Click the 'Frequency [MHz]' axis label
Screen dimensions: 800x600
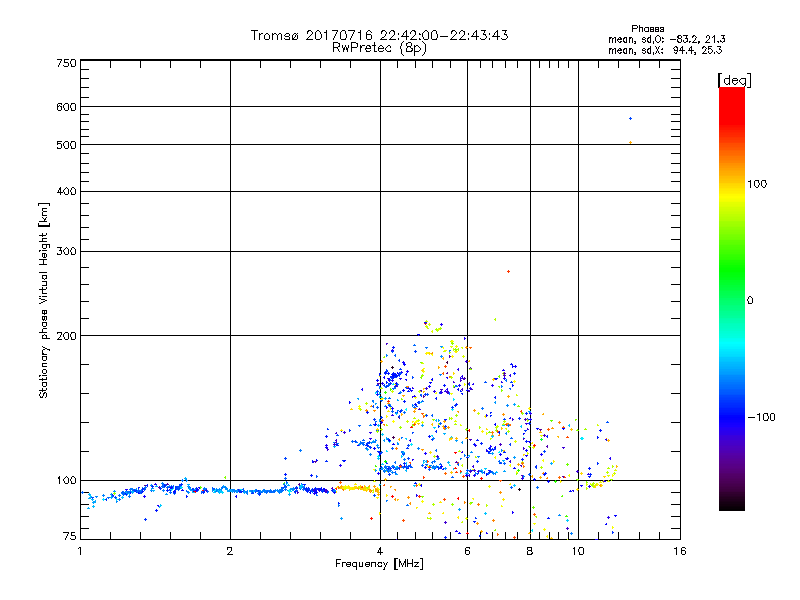[379, 564]
